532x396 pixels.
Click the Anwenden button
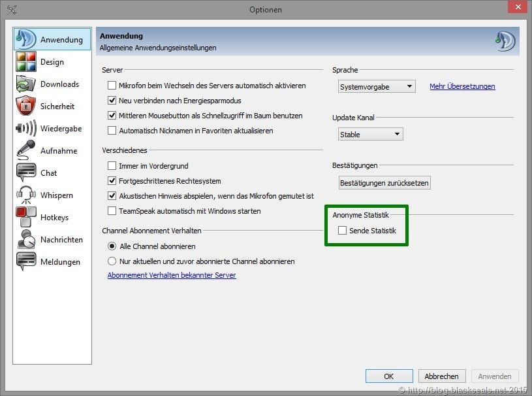(x=495, y=376)
